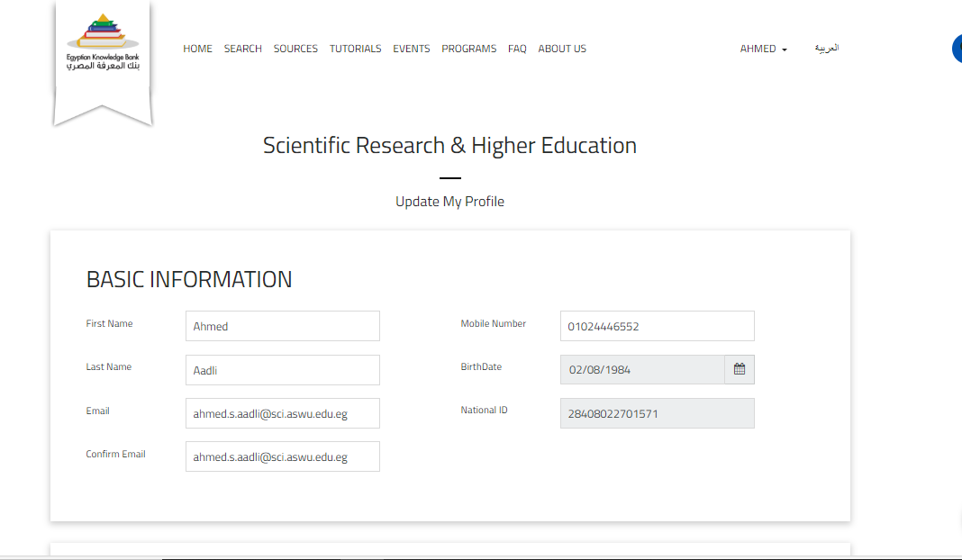
Task: Open the TUTORIALS menu item
Action: coord(355,49)
